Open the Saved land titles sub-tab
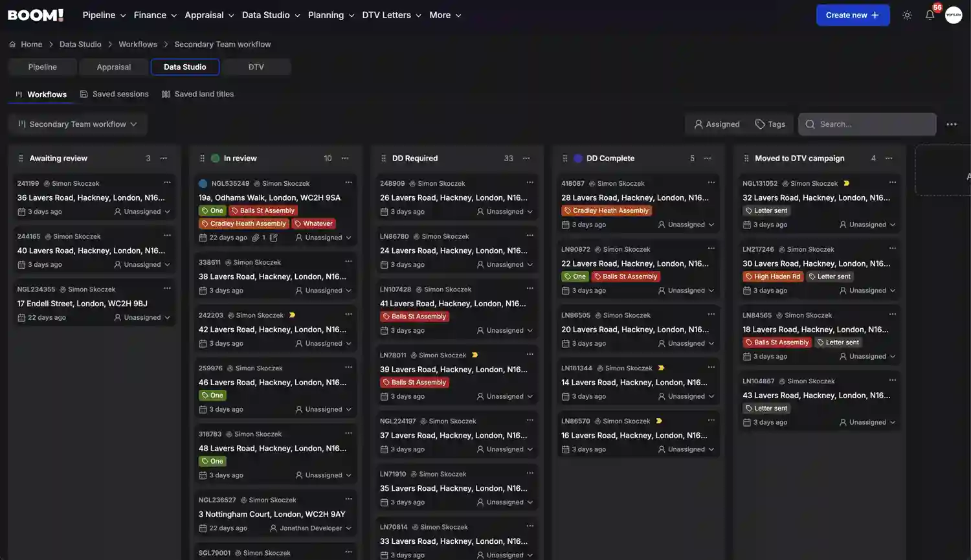 pos(197,94)
